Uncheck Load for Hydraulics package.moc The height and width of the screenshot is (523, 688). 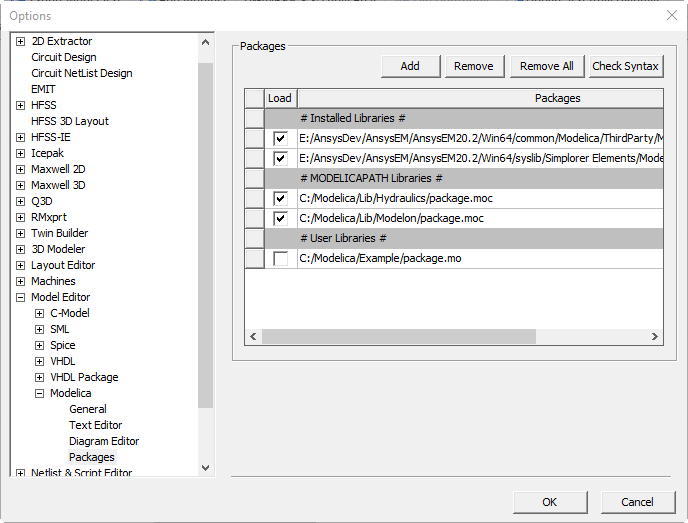280,198
